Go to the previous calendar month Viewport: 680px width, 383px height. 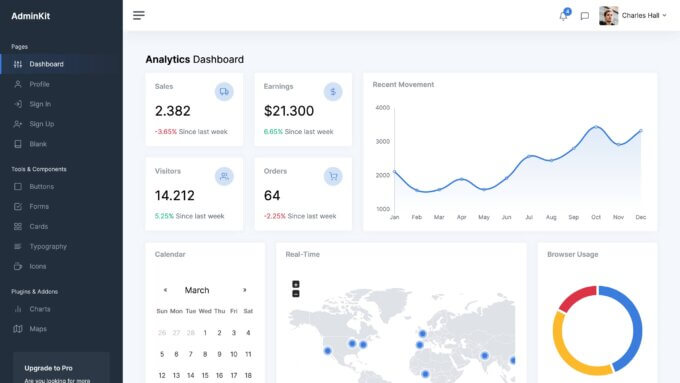(165, 290)
